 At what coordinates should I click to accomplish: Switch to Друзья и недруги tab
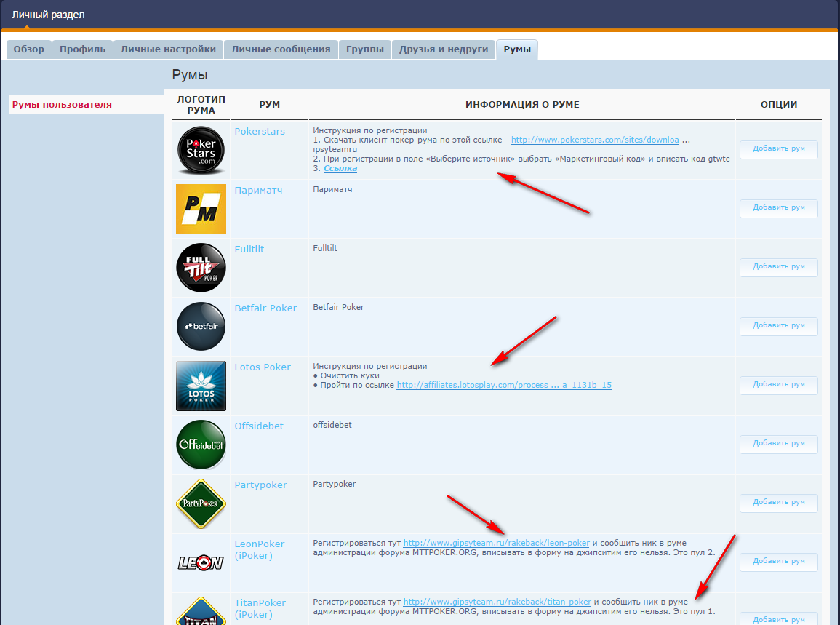pyautogui.click(x=444, y=49)
